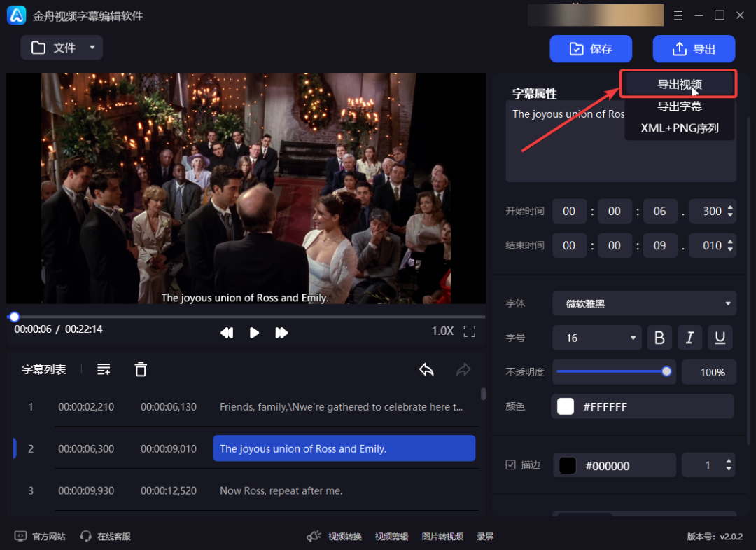
Task: Open the black #000000 outline color swatch
Action: click(568, 465)
